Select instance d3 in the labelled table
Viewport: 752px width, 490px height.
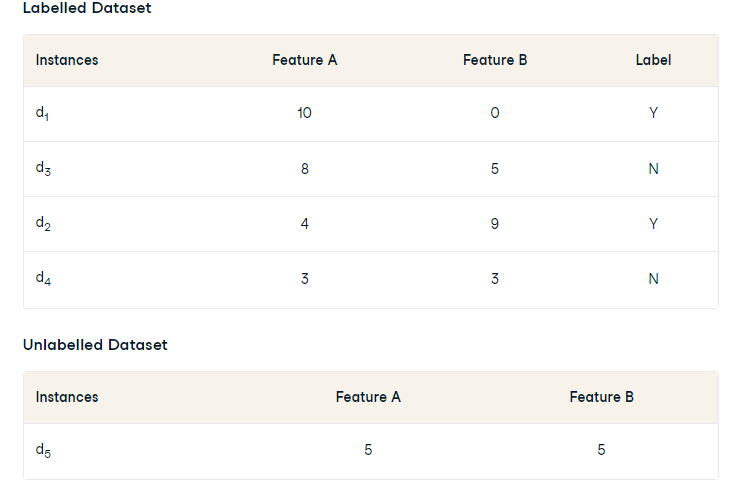click(x=43, y=170)
